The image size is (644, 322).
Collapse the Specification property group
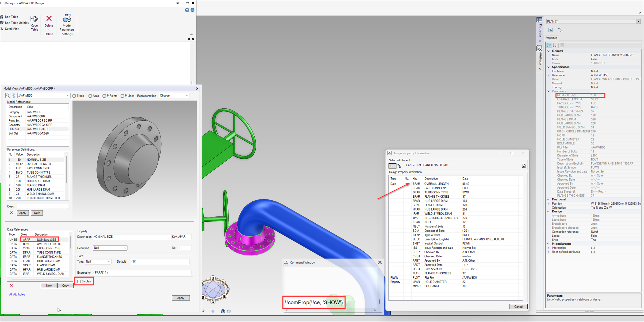(x=549, y=67)
